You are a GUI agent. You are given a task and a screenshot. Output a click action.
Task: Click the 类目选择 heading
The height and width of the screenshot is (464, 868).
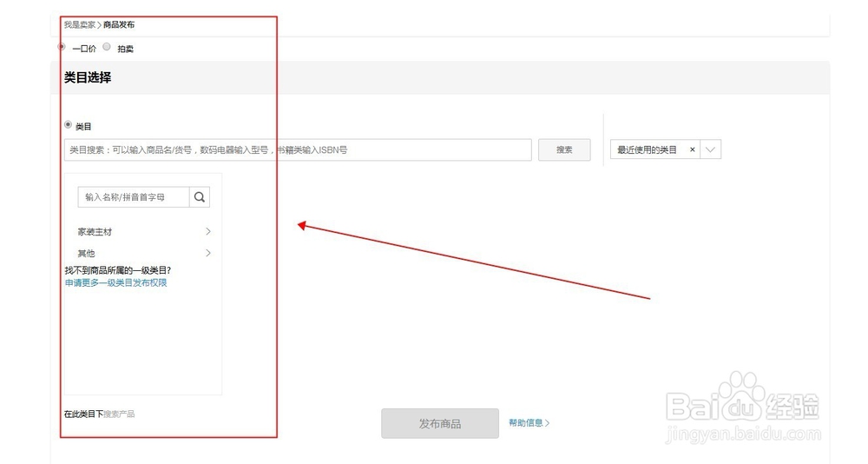tap(88, 77)
